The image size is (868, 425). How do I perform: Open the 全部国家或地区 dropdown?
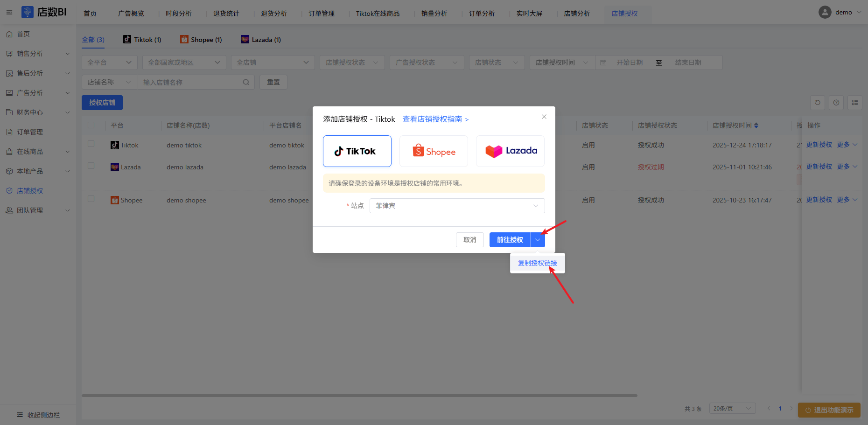[184, 63]
